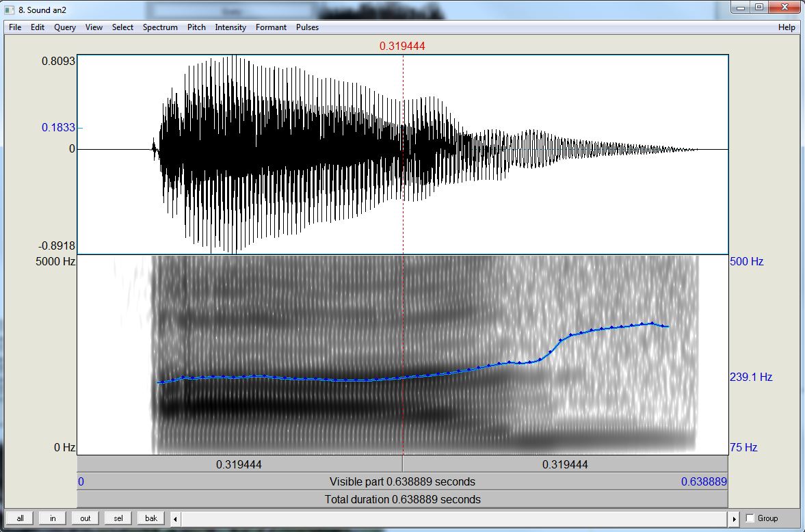Open the Intensity menu
The height and width of the screenshot is (532, 805).
230,27
